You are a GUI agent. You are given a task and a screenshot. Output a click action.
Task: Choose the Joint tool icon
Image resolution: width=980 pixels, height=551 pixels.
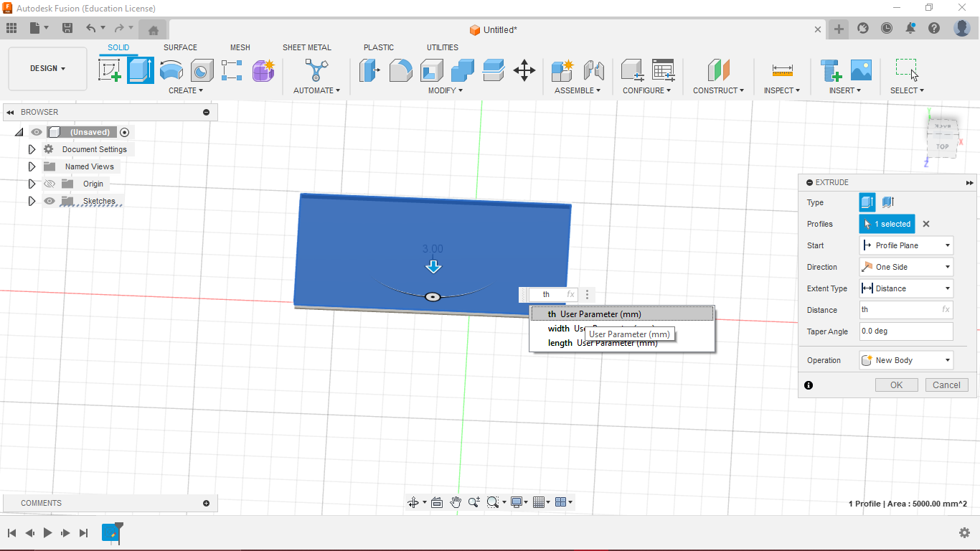[593, 70]
